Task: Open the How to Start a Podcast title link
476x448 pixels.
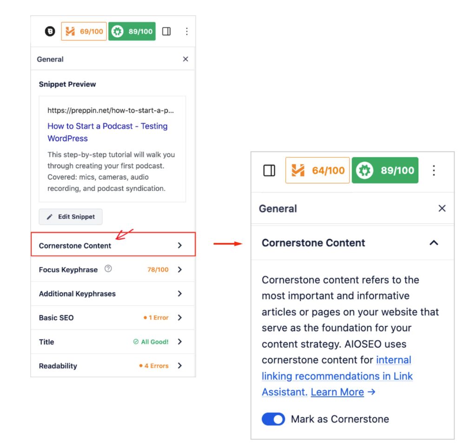Action: pyautogui.click(x=107, y=132)
